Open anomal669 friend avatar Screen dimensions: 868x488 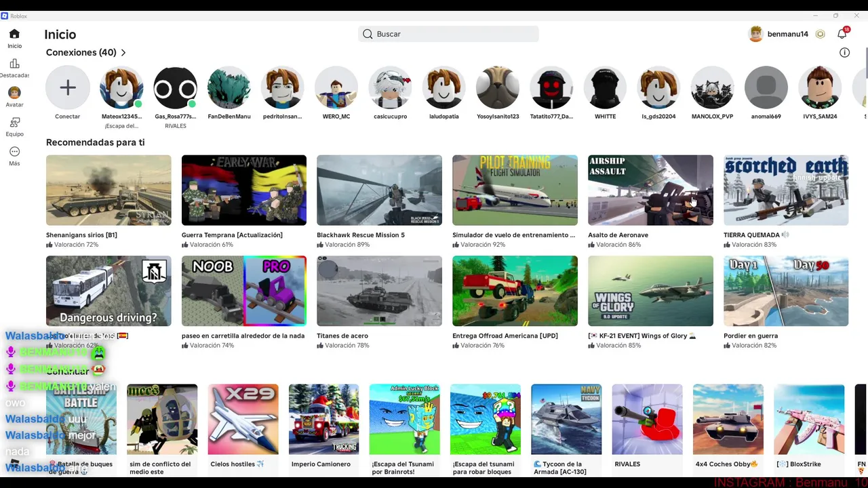[766, 87]
